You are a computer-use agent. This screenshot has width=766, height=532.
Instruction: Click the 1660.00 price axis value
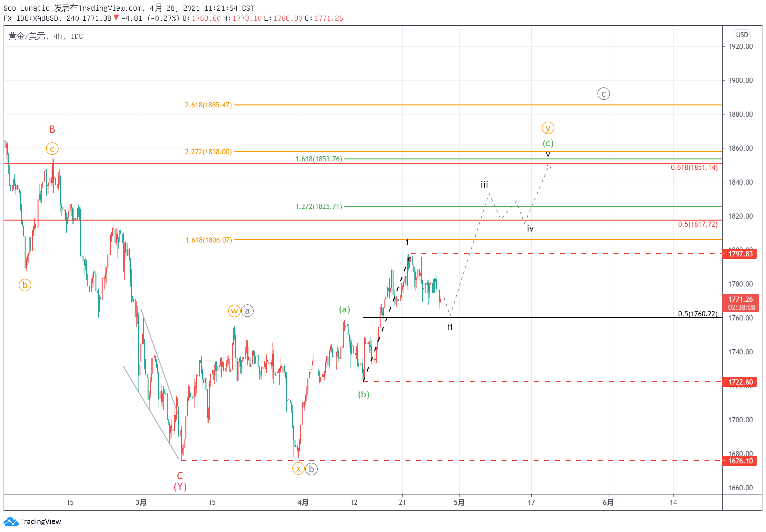740,488
